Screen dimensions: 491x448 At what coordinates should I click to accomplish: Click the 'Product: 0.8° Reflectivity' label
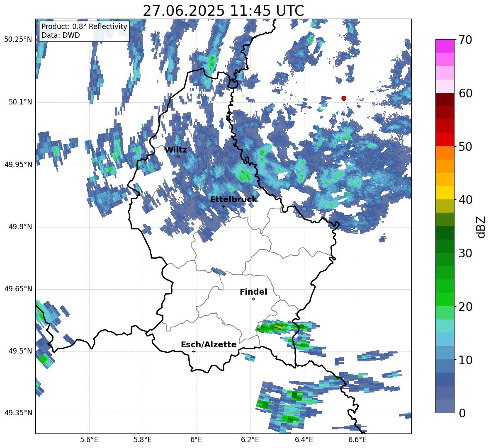tap(84, 26)
